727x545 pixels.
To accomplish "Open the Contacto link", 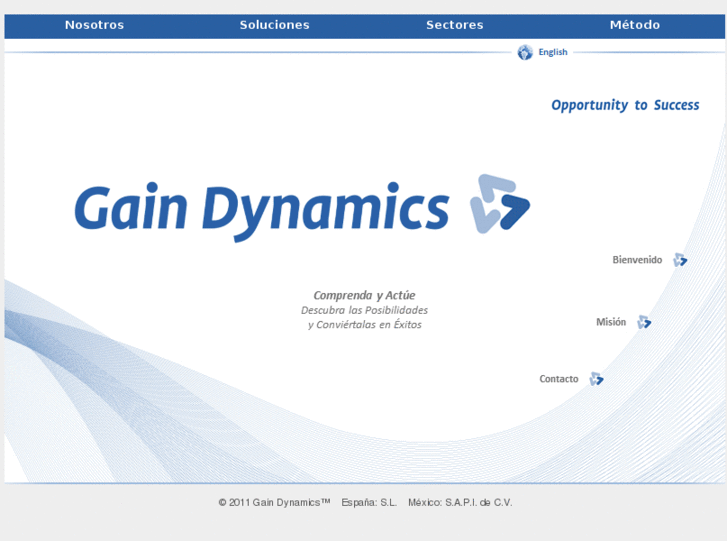I will 559,379.
